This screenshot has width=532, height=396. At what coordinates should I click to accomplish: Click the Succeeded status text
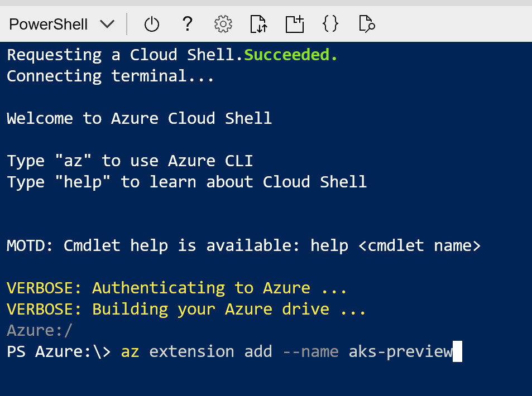coord(290,54)
